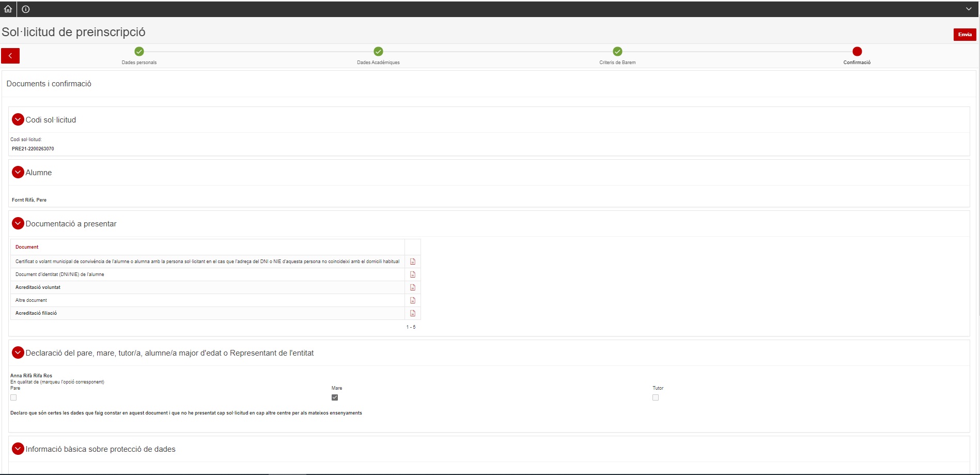
Task: Collapse the Documentació a presentar section
Action: pyautogui.click(x=18, y=223)
